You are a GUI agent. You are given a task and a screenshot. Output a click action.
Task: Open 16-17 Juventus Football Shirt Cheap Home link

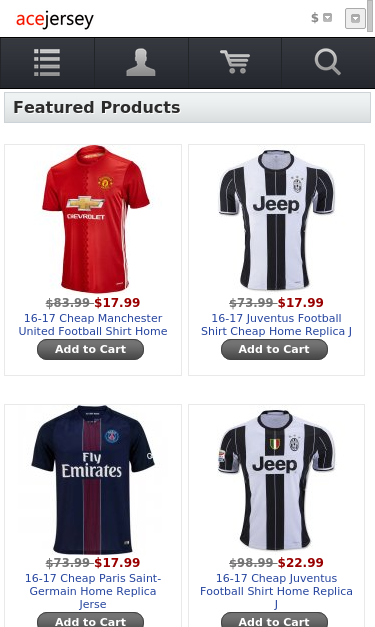276,325
